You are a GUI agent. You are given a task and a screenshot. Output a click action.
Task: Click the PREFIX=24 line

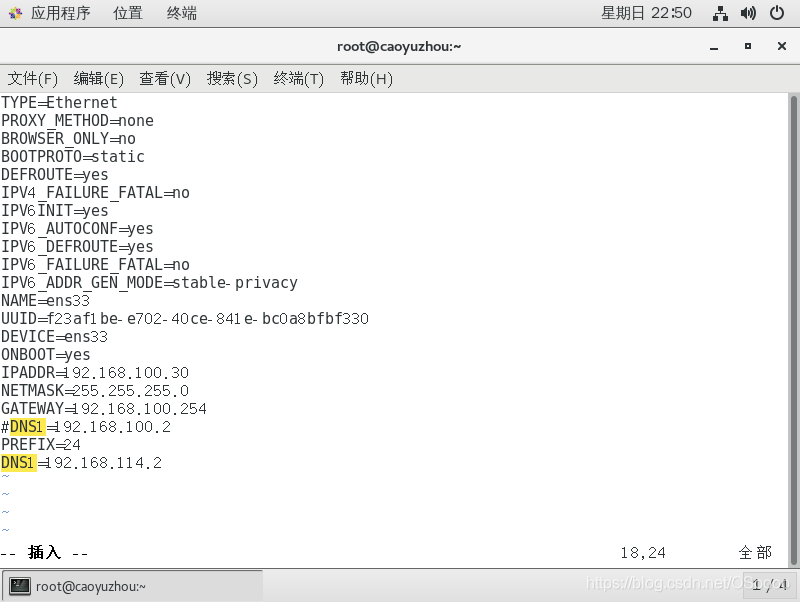click(41, 444)
